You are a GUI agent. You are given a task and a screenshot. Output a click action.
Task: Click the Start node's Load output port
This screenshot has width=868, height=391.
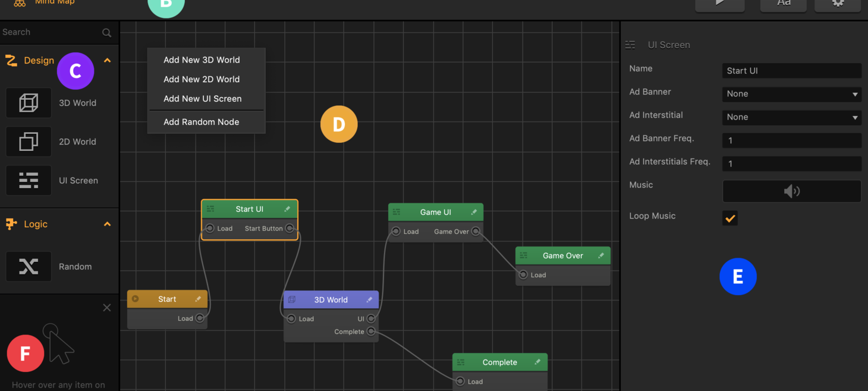200,318
